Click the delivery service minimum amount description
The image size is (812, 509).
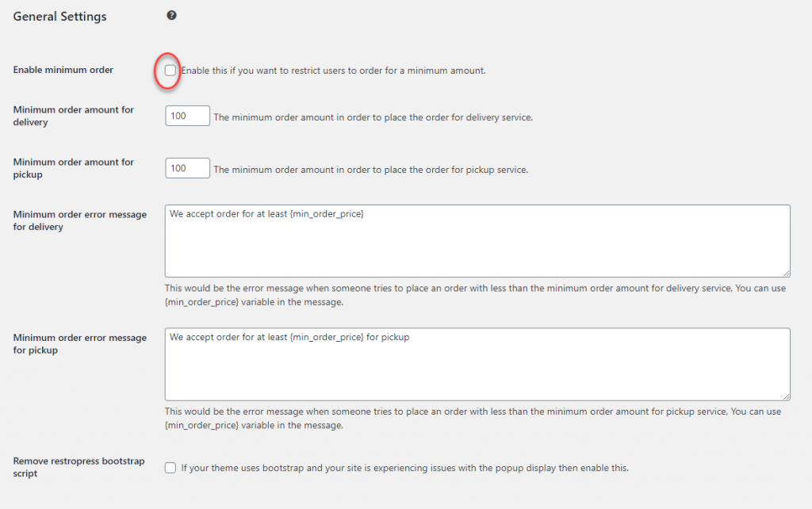pyautogui.click(x=373, y=117)
